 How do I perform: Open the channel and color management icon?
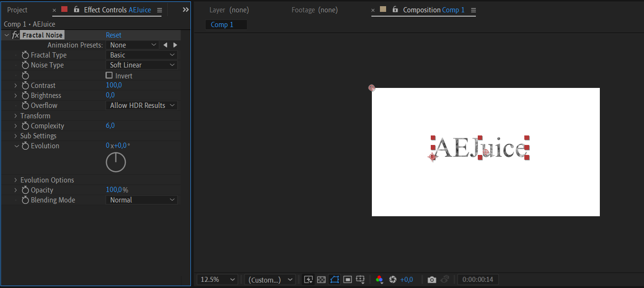click(x=379, y=279)
